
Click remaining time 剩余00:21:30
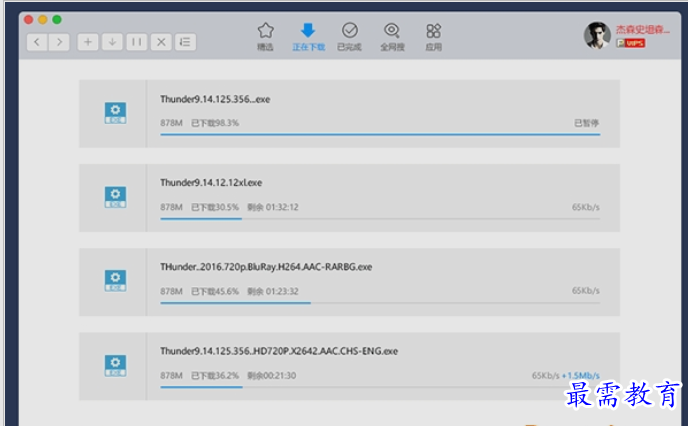pos(272,376)
